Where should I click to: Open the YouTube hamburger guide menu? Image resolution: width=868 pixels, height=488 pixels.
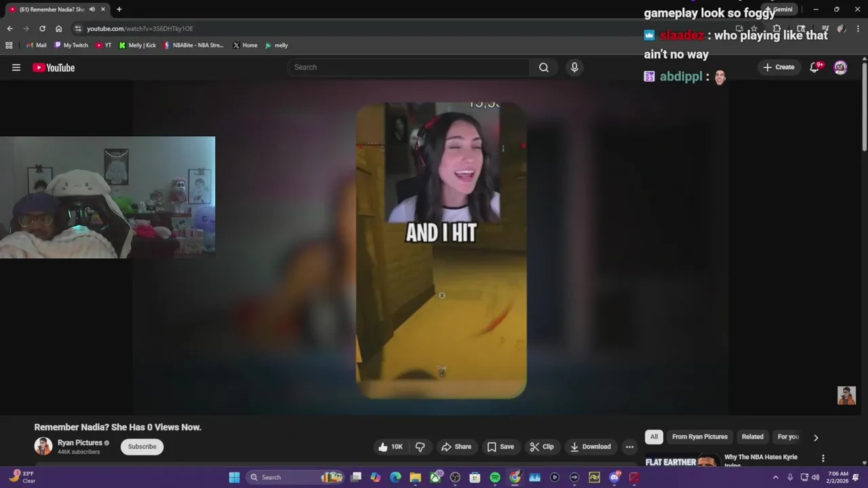click(16, 67)
